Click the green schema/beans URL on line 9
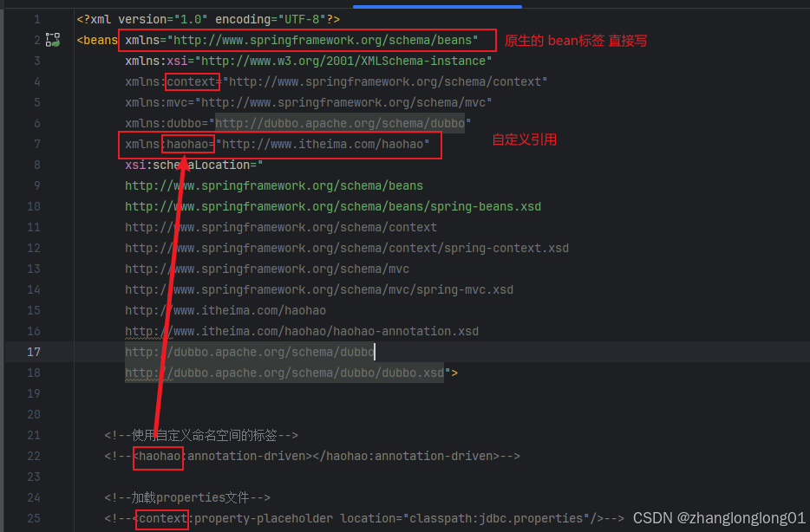 tap(274, 185)
